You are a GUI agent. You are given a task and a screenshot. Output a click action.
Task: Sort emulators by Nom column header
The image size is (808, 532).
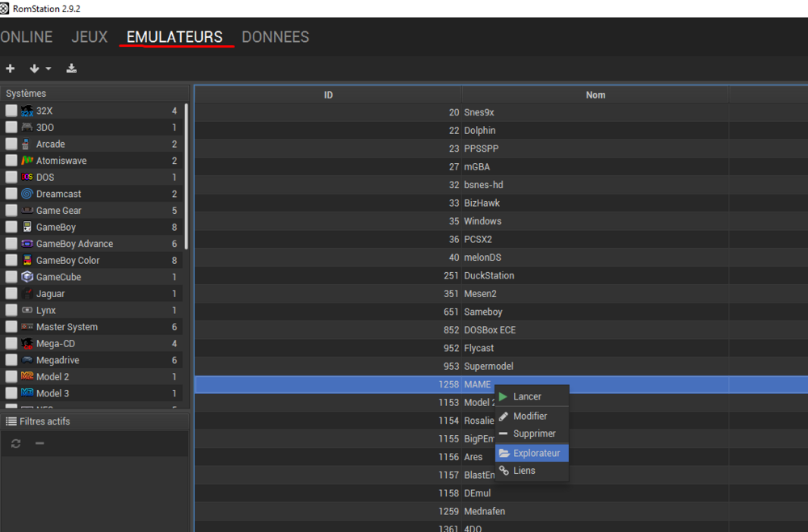(x=595, y=94)
